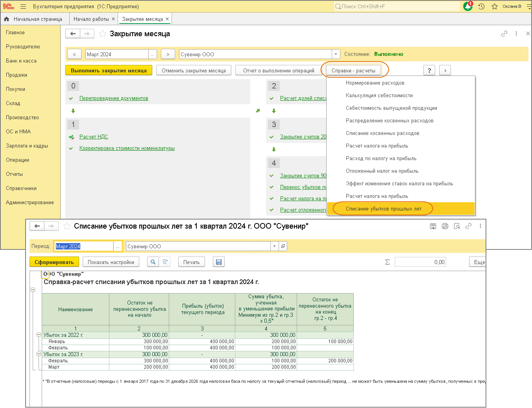Click the magnifier search button in report
The image size is (532, 408).
click(x=153, y=262)
